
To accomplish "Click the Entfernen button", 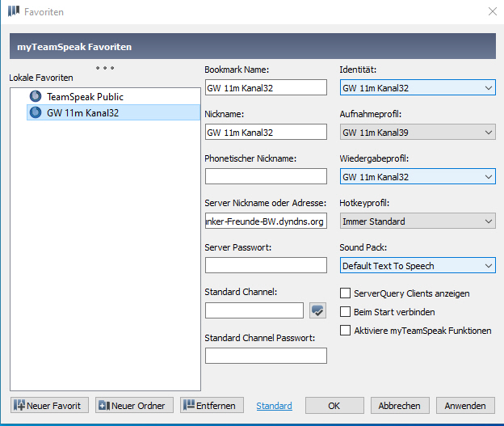I will 212,406.
